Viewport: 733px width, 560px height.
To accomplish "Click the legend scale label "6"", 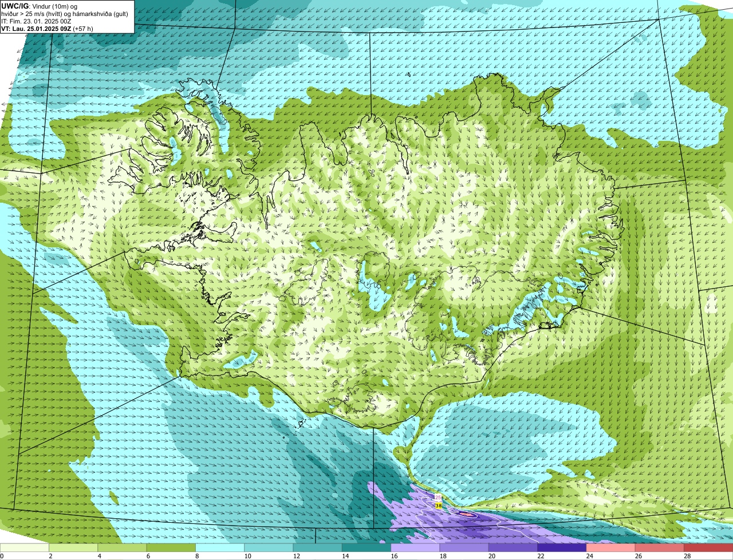I will point(148,556).
